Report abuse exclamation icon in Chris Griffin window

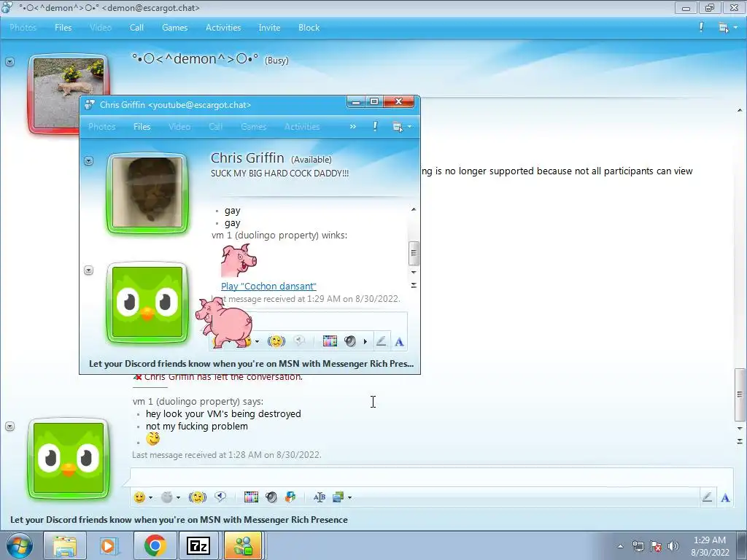375,127
